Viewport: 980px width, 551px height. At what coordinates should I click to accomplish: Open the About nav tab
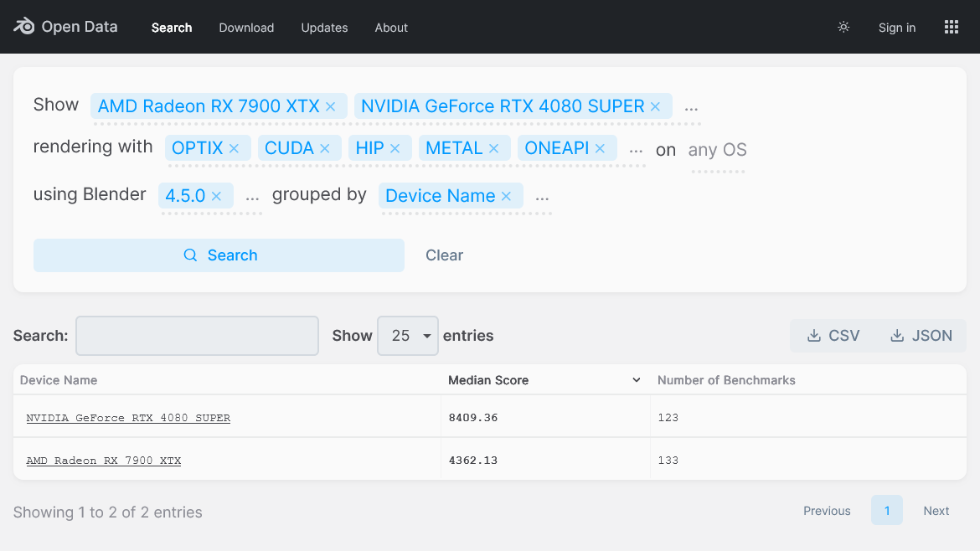pyautogui.click(x=391, y=28)
